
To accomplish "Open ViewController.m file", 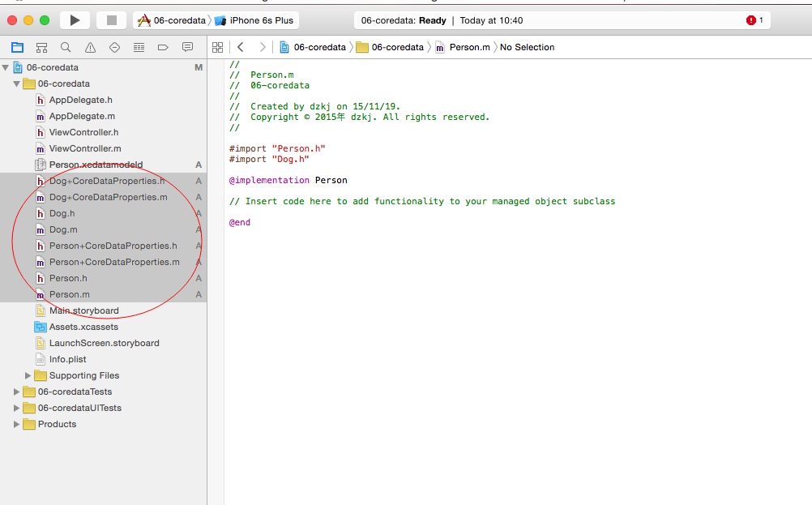I will tap(85, 148).
